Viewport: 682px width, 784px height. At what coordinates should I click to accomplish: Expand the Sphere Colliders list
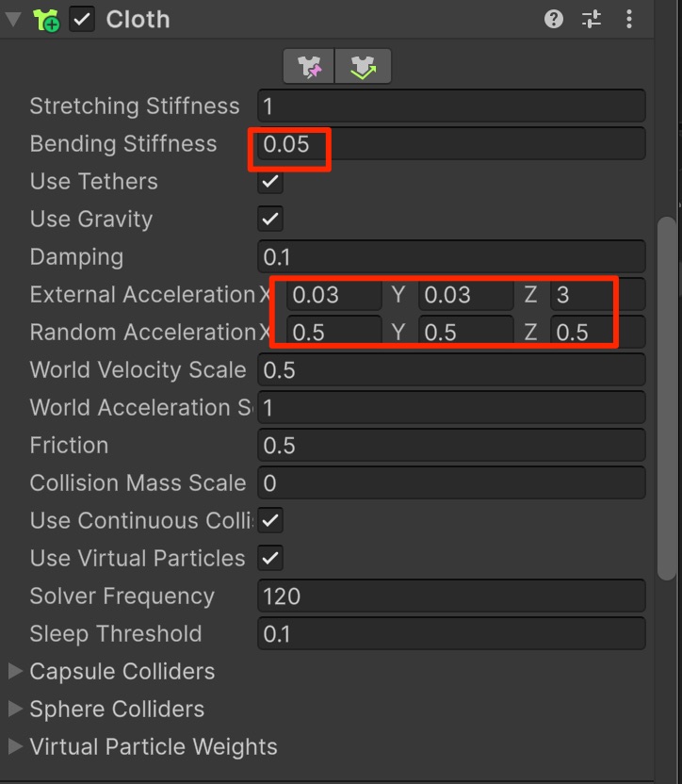pos(15,710)
